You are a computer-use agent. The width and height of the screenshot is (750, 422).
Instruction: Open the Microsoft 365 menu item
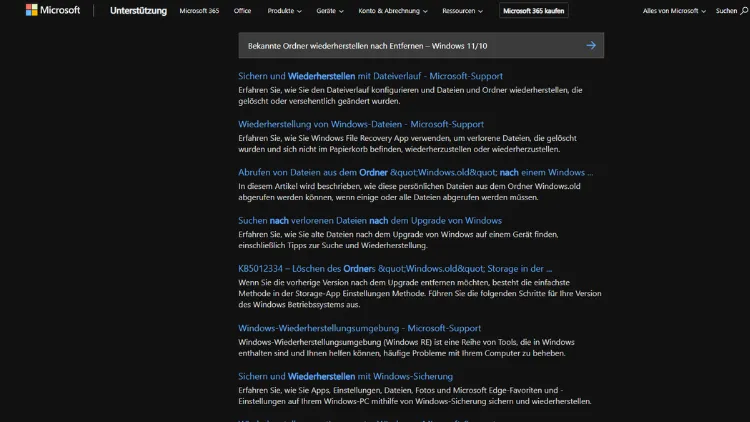199,11
